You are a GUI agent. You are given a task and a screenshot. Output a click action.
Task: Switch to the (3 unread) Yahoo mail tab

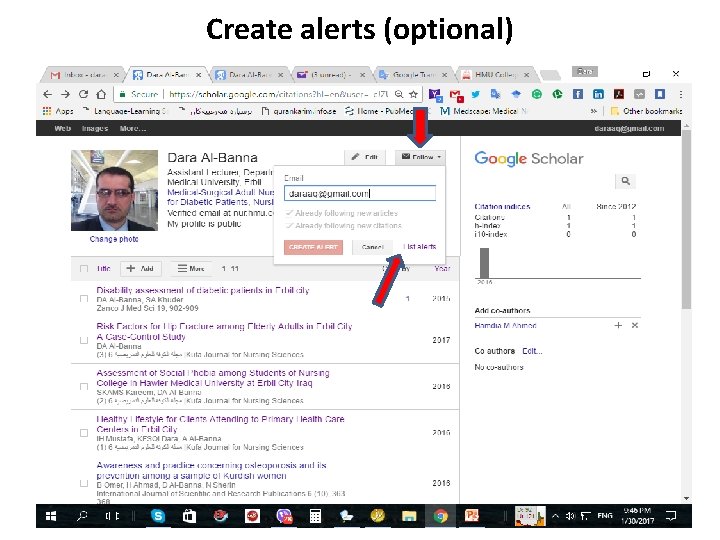[x=331, y=74]
